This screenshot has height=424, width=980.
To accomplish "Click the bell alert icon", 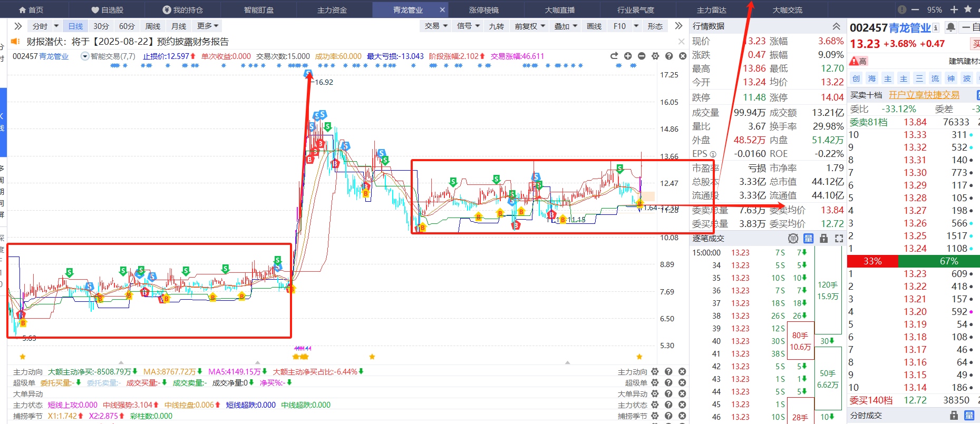I will point(950,27).
